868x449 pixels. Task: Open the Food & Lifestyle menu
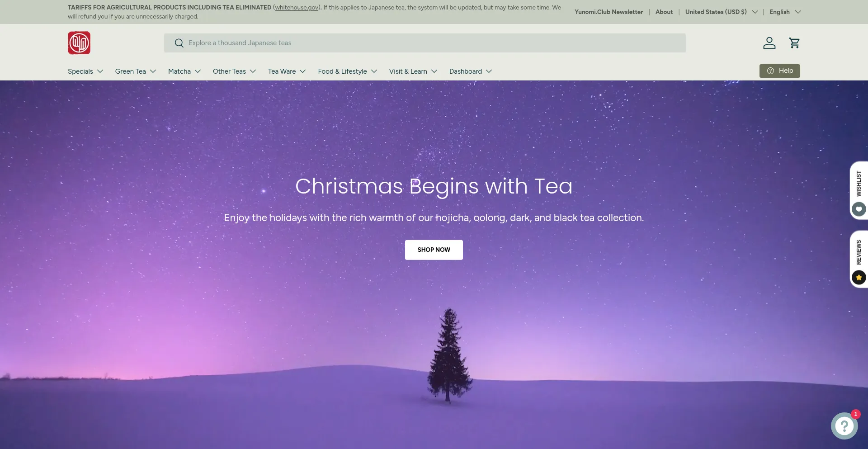coord(348,71)
